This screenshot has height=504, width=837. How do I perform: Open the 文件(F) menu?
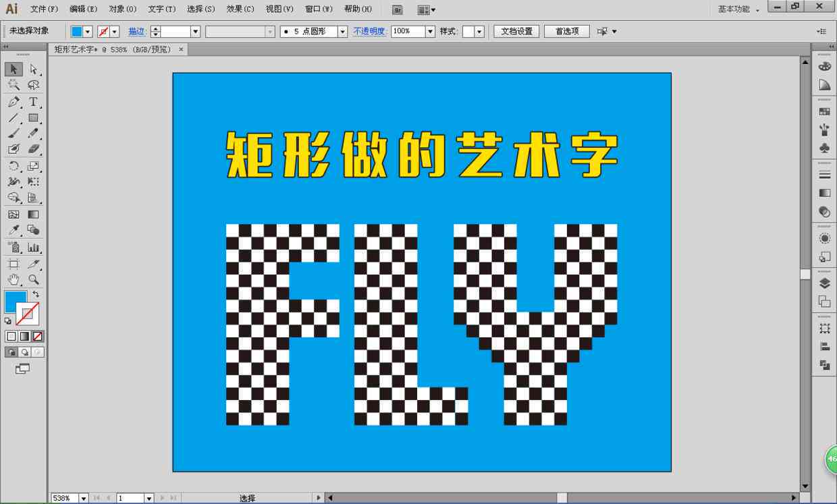point(45,9)
